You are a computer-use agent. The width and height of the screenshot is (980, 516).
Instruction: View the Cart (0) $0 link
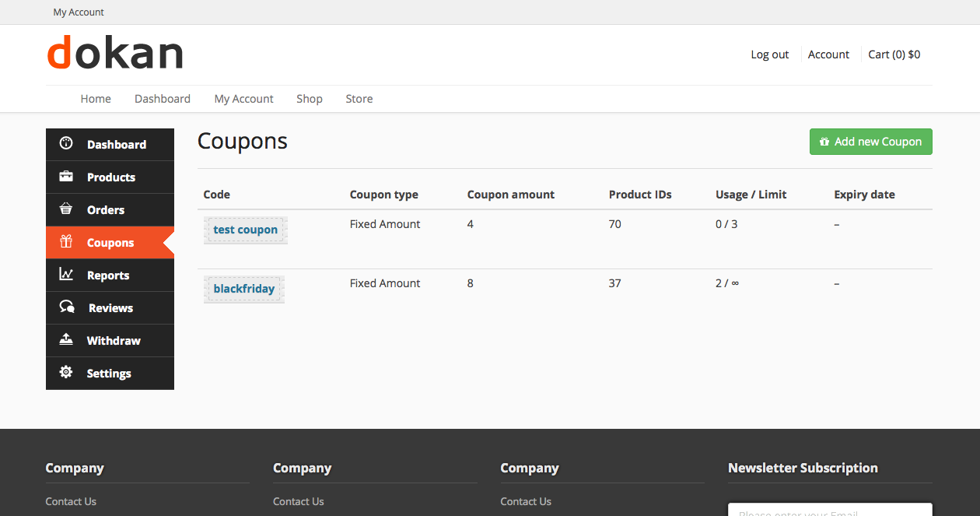tap(894, 54)
